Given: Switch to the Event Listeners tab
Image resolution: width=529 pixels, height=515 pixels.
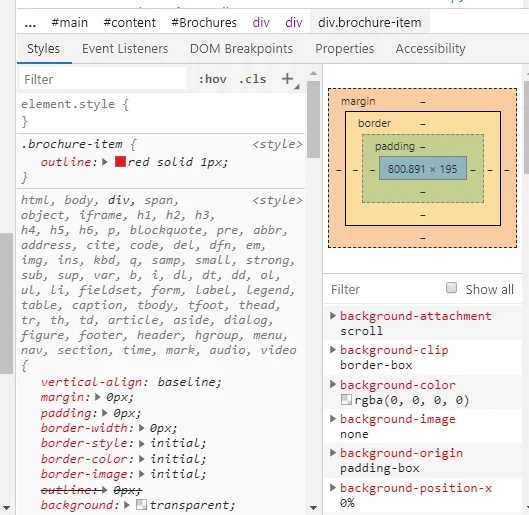Looking at the screenshot, I should click(x=125, y=49).
